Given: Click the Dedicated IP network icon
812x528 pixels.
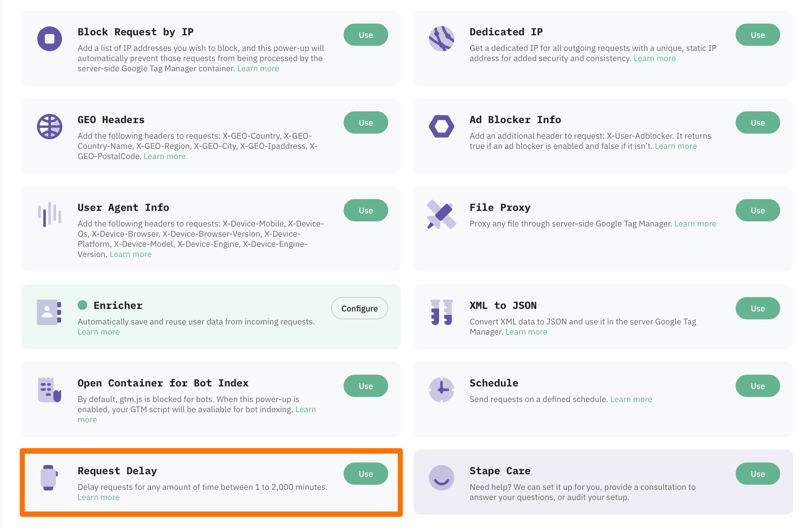Looking at the screenshot, I should coord(442,38).
